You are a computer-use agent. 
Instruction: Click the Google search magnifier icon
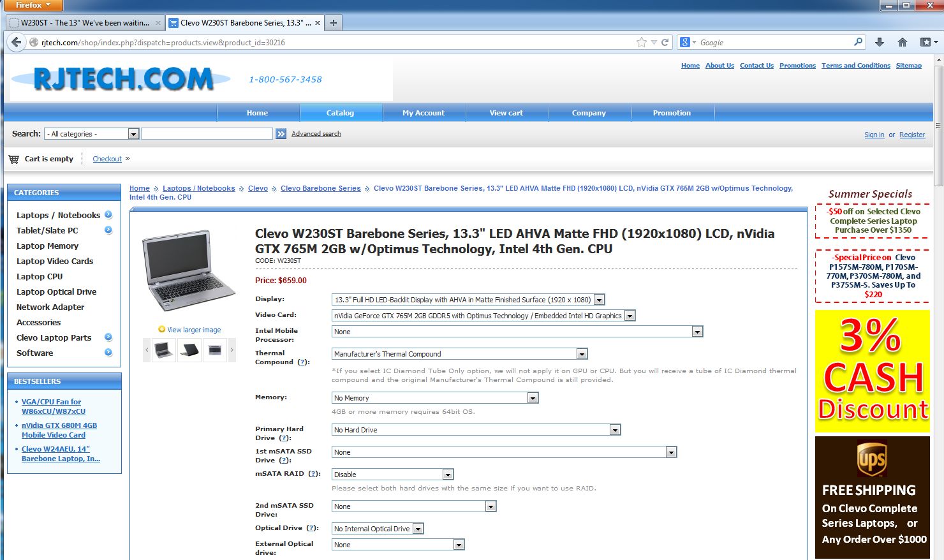[858, 42]
